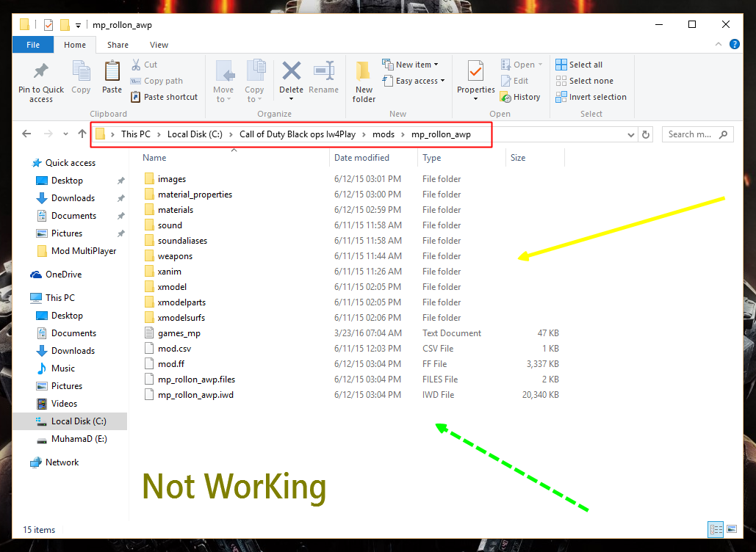This screenshot has width=756, height=552.
Task: Open the View ribbon tab
Action: [159, 45]
